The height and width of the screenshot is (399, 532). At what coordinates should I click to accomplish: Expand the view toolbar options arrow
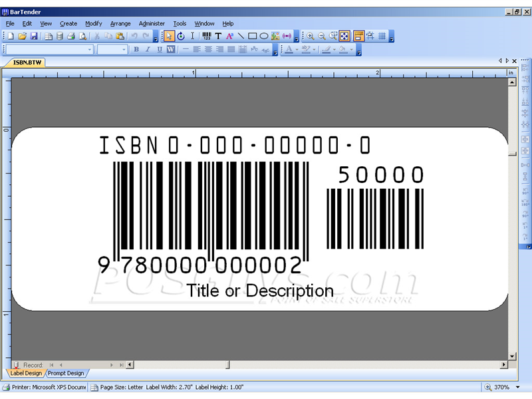click(x=391, y=37)
